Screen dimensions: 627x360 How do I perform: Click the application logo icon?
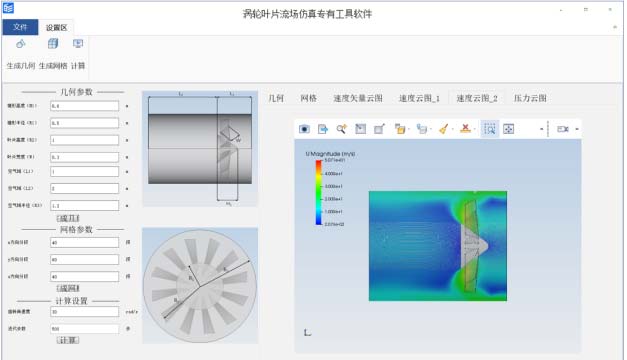8,8
